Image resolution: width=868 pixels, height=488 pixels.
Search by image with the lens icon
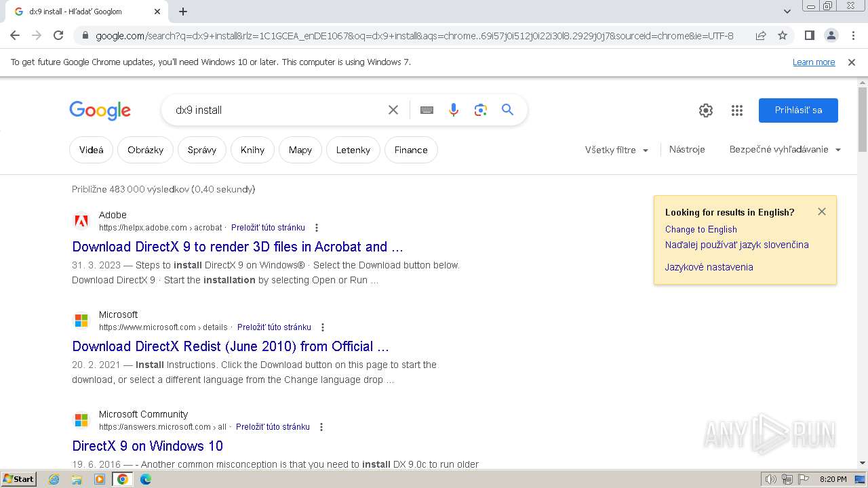coord(481,110)
